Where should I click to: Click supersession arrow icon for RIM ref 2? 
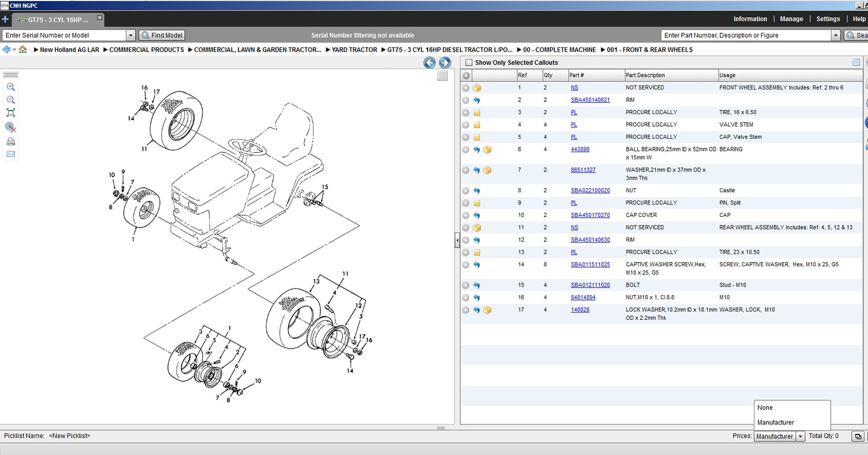point(476,100)
